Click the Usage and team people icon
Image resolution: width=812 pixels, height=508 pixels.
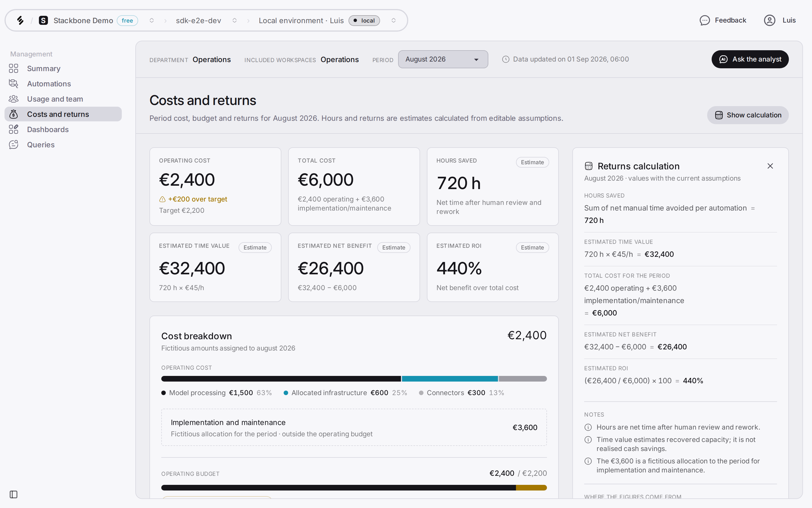(x=14, y=99)
